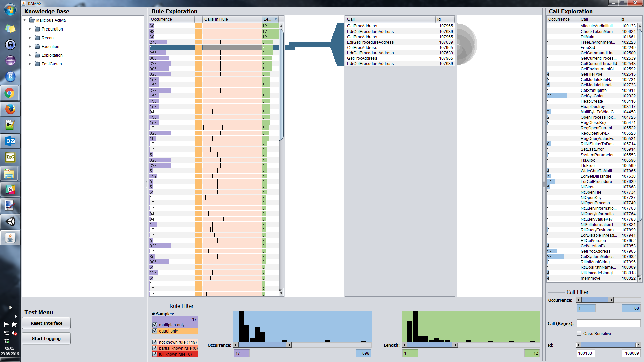Viewport: 644px width, 362px height.
Task: Open Firefox from the taskbar
Action: tap(10, 109)
